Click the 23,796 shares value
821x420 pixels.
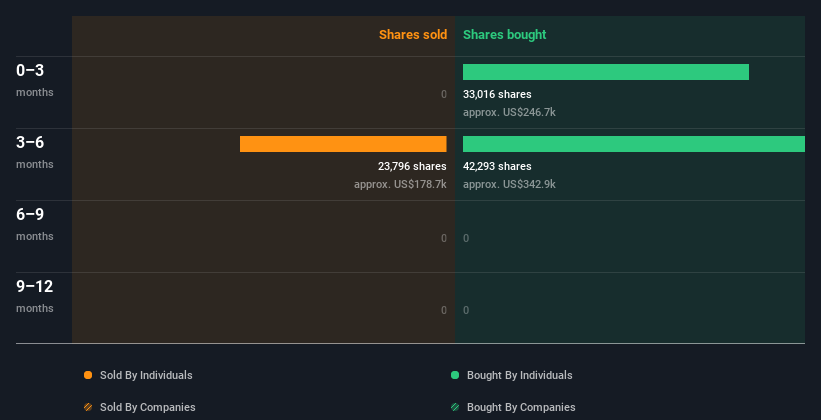[x=412, y=166]
